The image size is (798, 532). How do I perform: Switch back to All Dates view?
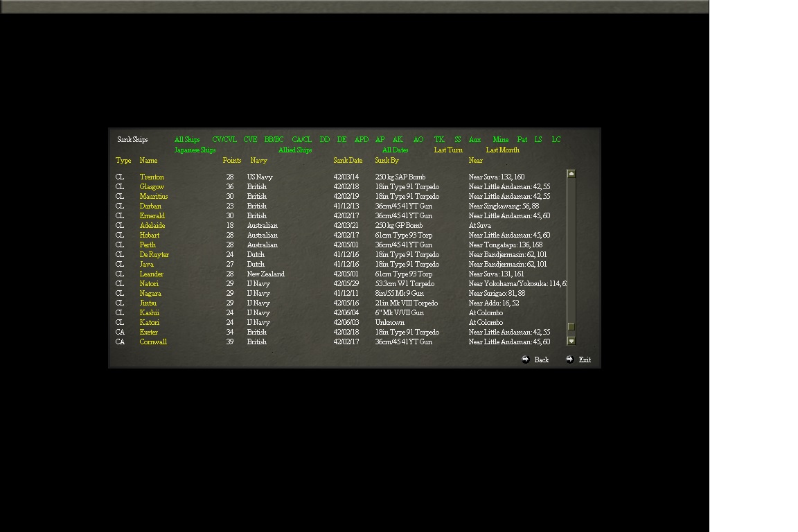pos(394,150)
